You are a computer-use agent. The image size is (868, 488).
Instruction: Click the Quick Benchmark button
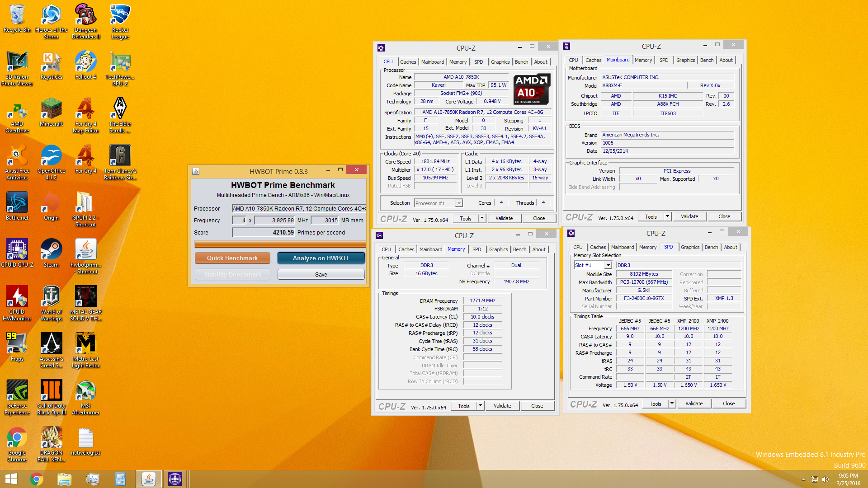pos(232,258)
